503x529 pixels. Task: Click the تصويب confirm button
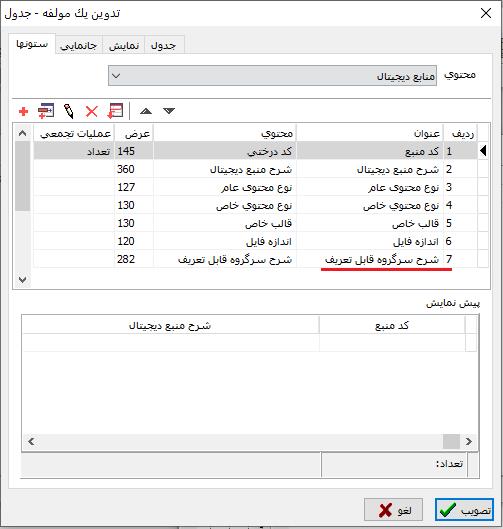(465, 510)
